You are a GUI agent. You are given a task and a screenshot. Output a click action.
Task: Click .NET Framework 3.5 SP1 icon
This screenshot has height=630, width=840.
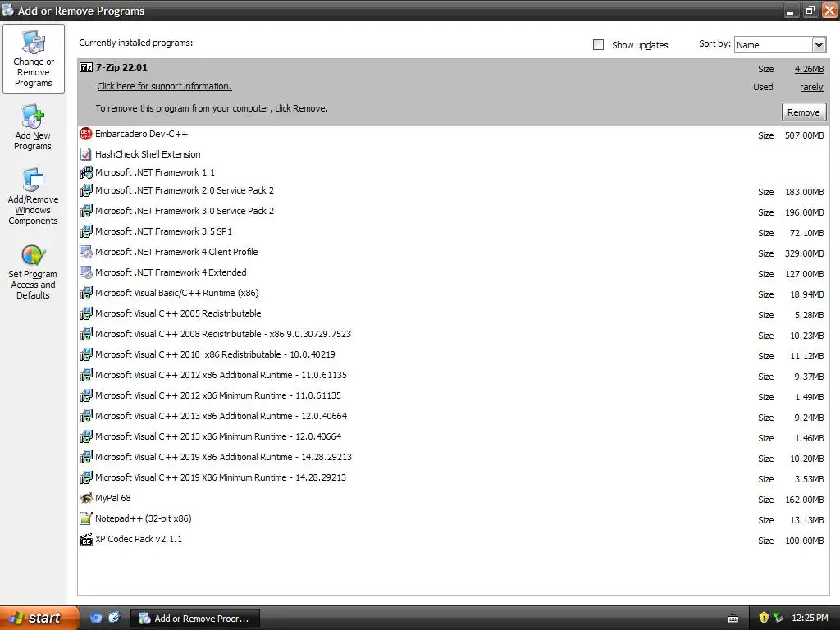pos(85,231)
